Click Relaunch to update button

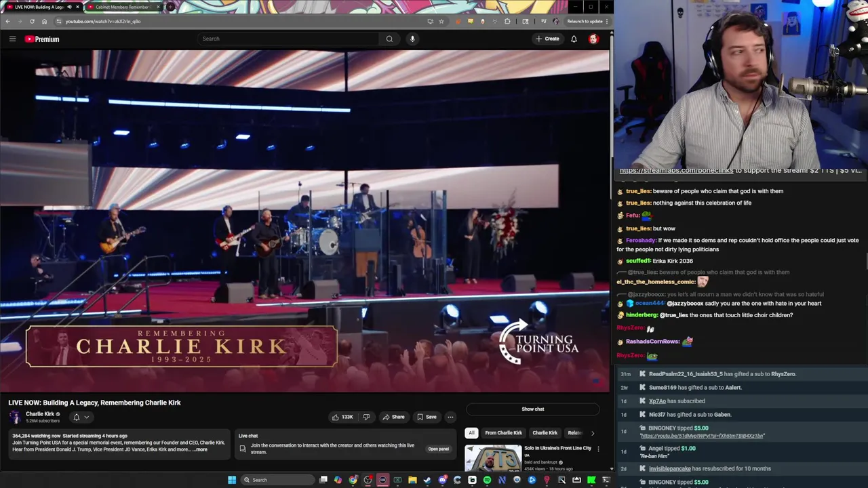(585, 21)
